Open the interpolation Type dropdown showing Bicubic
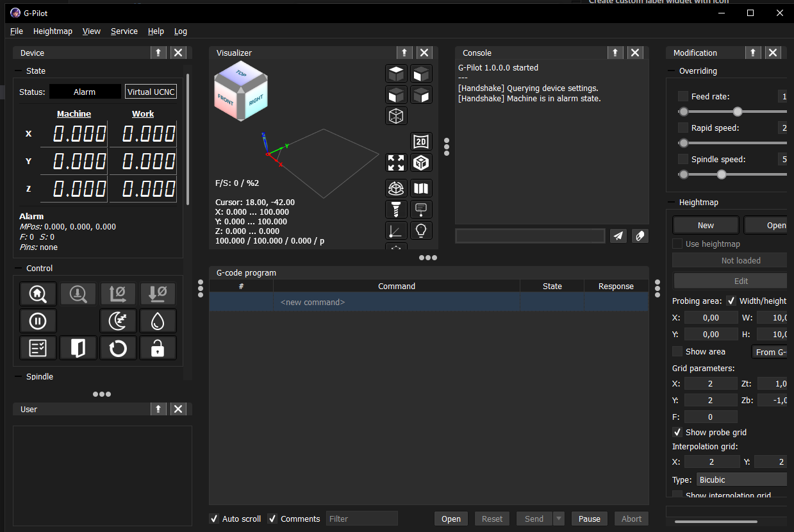This screenshot has width=794, height=532. click(x=741, y=479)
